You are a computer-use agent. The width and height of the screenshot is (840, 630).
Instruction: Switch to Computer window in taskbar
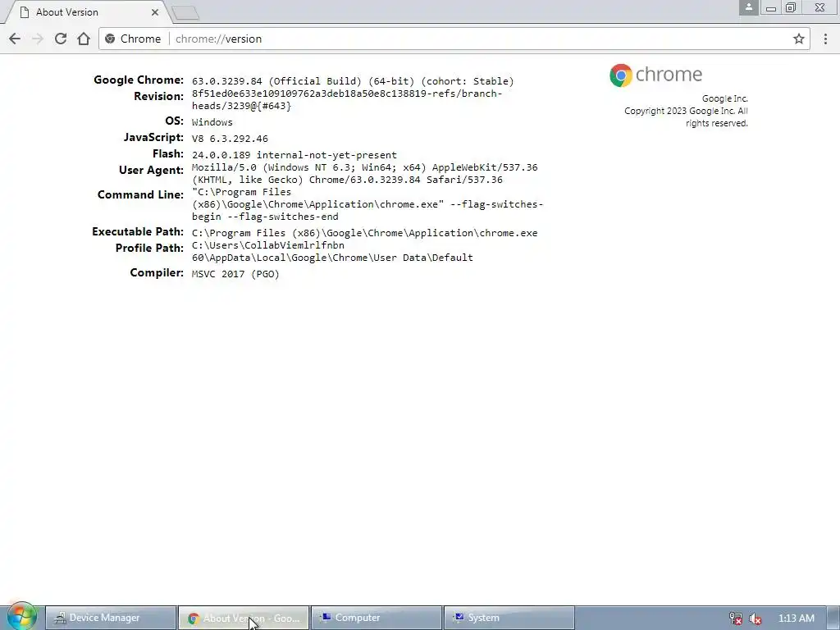[x=376, y=618]
